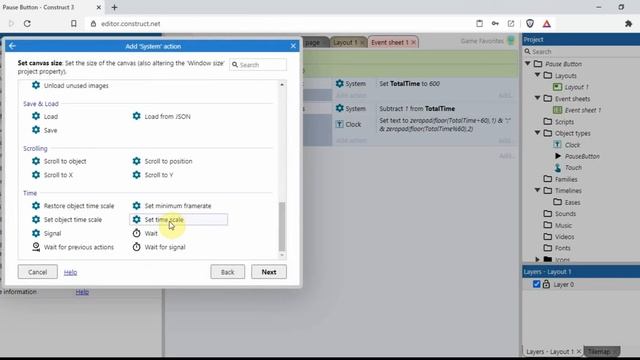Select the Clock object type

(567, 144)
